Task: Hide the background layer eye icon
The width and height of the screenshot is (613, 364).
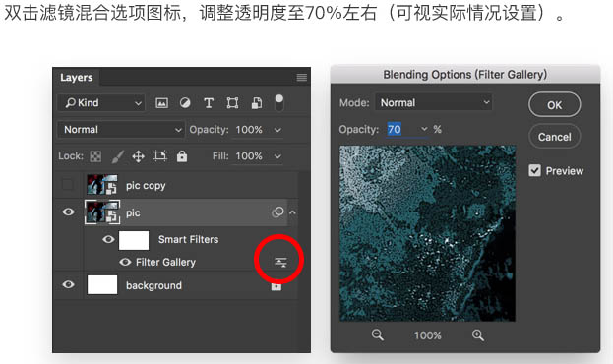Action: click(69, 284)
